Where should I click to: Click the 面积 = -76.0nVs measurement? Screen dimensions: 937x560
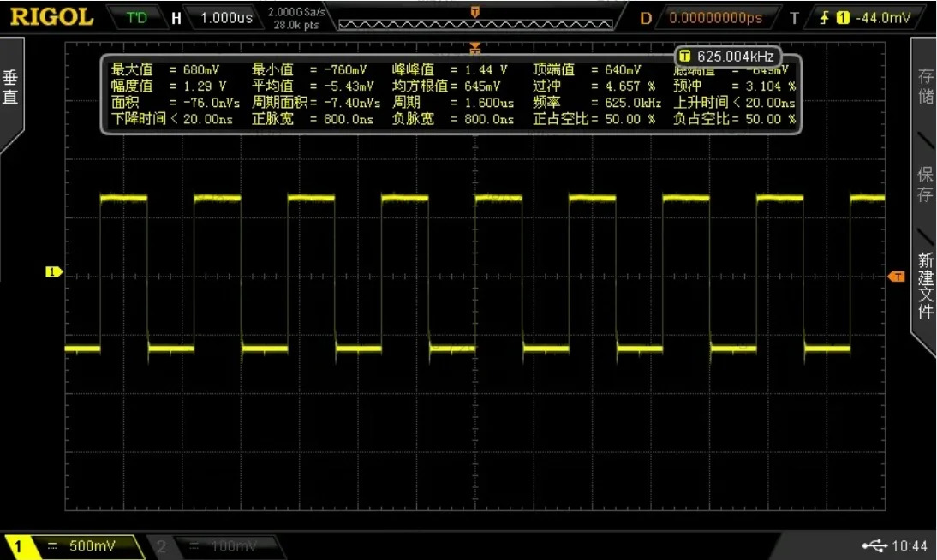175,103
